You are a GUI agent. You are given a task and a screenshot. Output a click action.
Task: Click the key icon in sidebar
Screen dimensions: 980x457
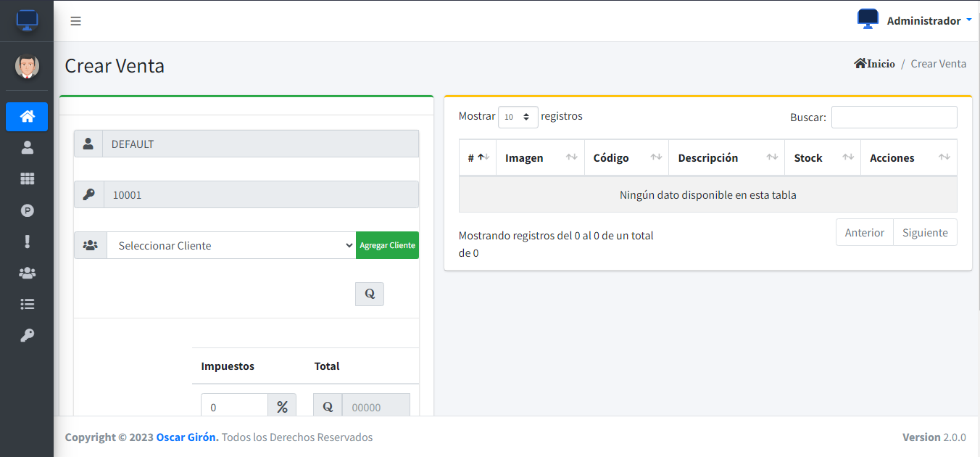27,336
